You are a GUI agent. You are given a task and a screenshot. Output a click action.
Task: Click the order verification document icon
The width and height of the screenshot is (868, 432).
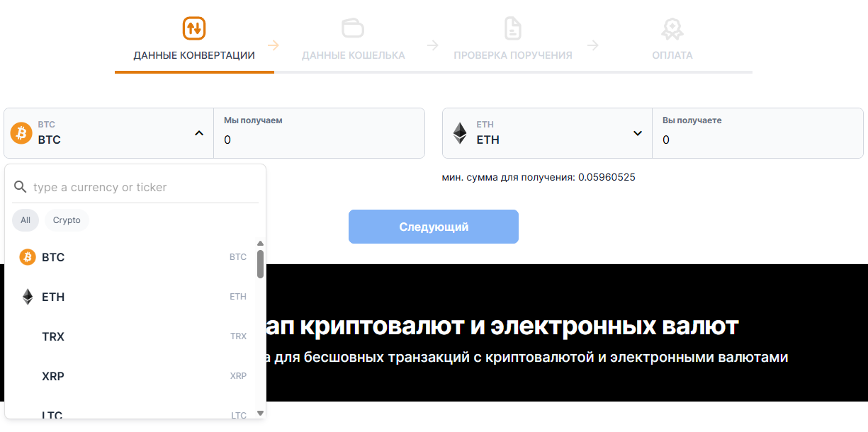click(x=512, y=28)
